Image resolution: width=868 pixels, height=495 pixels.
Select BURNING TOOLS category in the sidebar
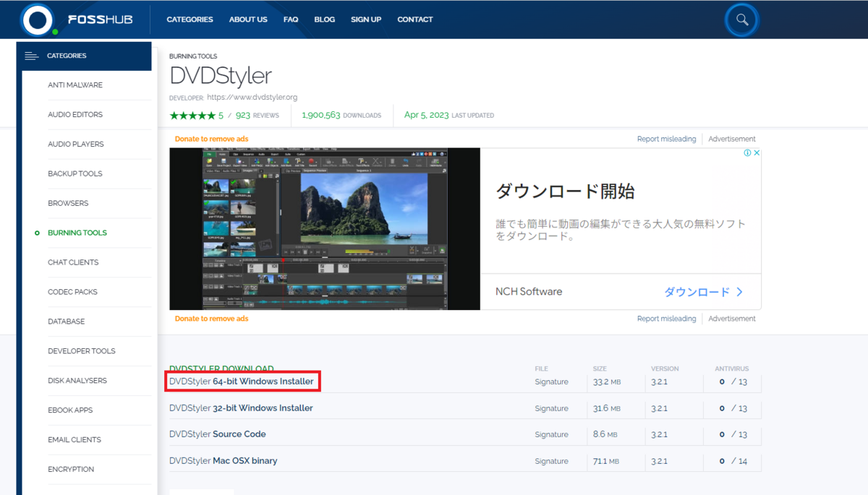tap(77, 233)
